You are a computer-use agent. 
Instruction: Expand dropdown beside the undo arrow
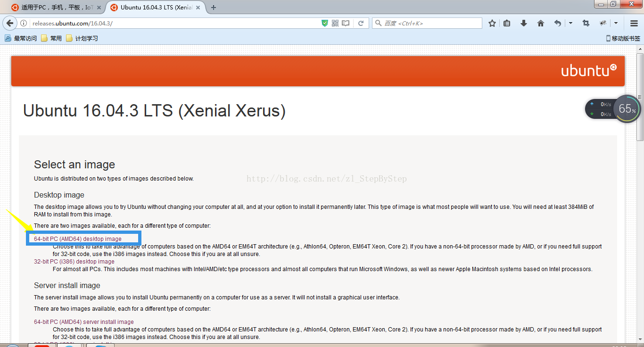tap(570, 23)
